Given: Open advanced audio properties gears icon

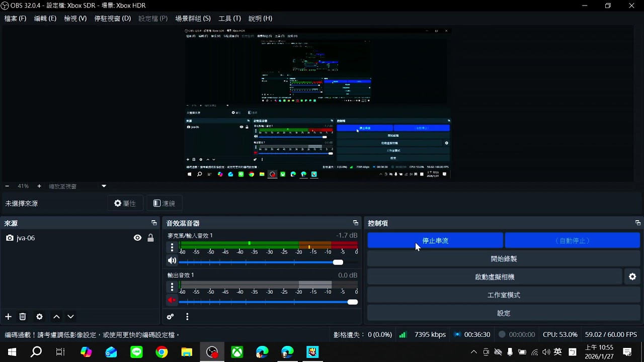Looking at the screenshot, I should 171,317.
